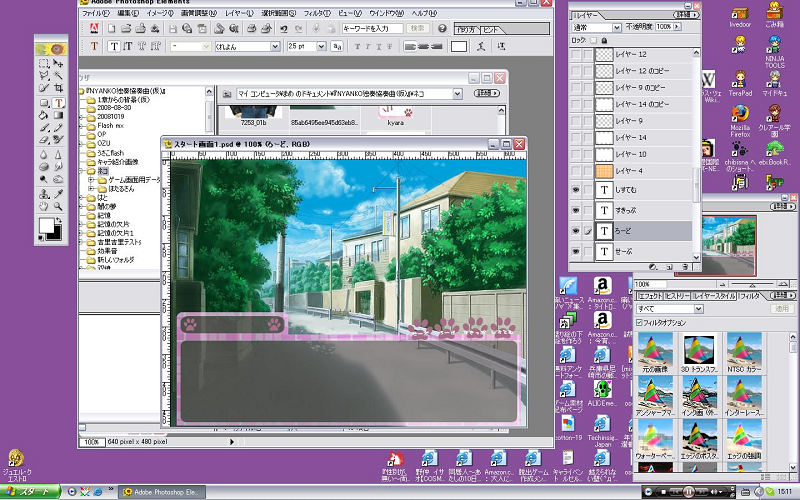This screenshot has width=800, height=500.
Task: Open the イメージ(I) menu
Action: 160,13
